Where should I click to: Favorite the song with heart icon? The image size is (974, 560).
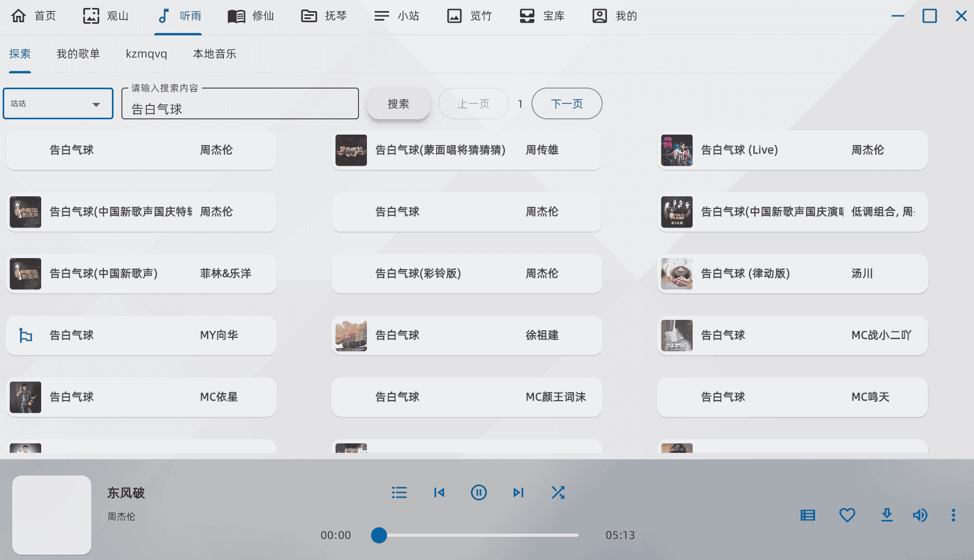click(x=847, y=515)
